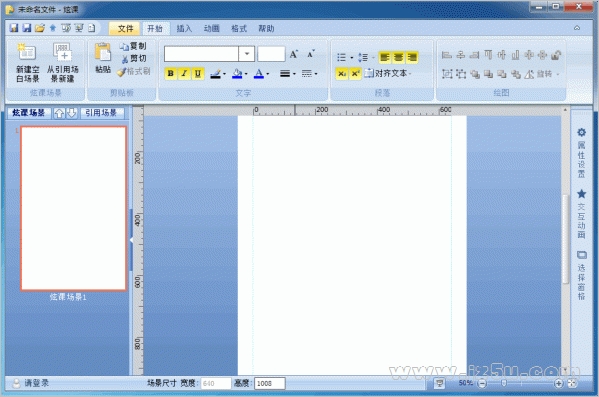The width and height of the screenshot is (599, 397).
Task: Click the zoom in plus button
Action: [559, 383]
